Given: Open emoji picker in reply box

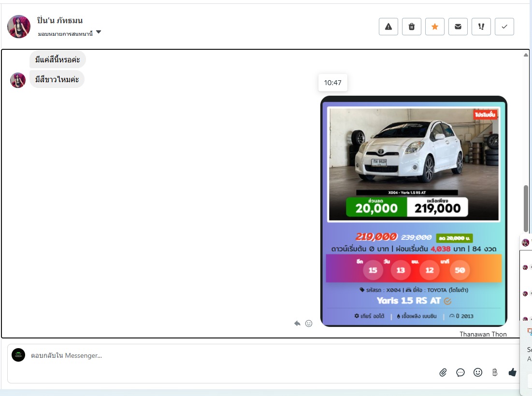Looking at the screenshot, I should pos(478,372).
